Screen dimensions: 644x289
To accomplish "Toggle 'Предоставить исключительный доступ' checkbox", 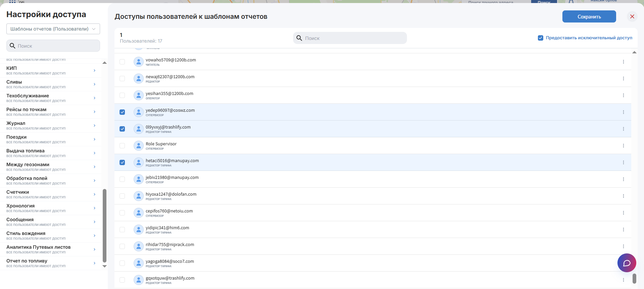I will (541, 38).
